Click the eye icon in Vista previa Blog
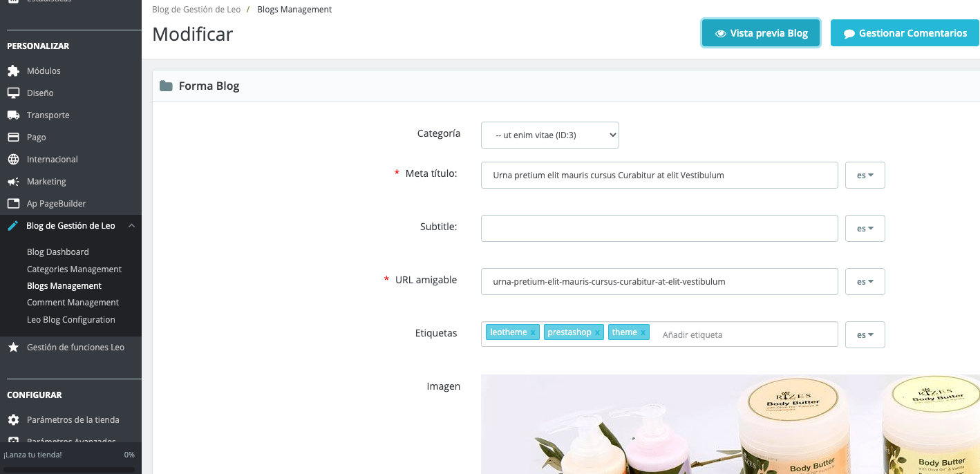Image resolution: width=980 pixels, height=474 pixels. point(720,33)
